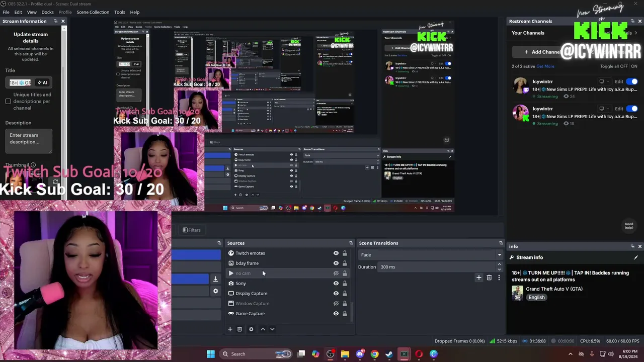Open the View menu
Viewport: 644px width, 362px height.
coord(32,12)
